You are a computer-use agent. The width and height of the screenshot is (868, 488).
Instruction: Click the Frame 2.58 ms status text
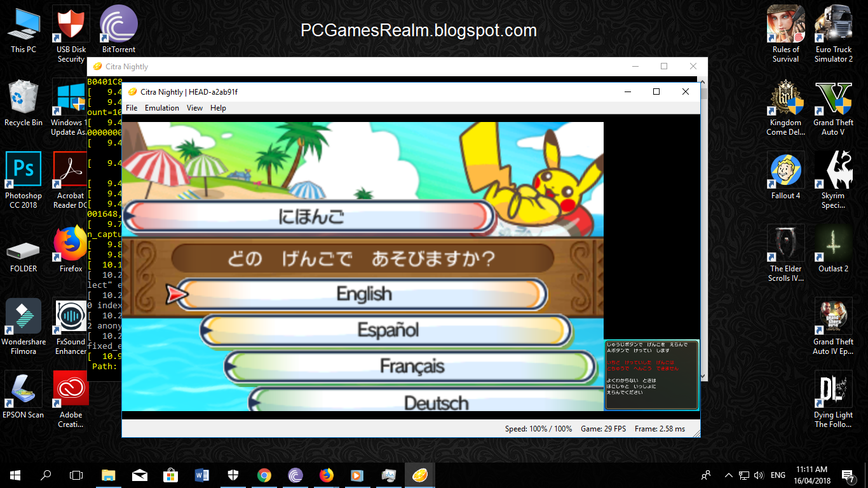click(660, 429)
